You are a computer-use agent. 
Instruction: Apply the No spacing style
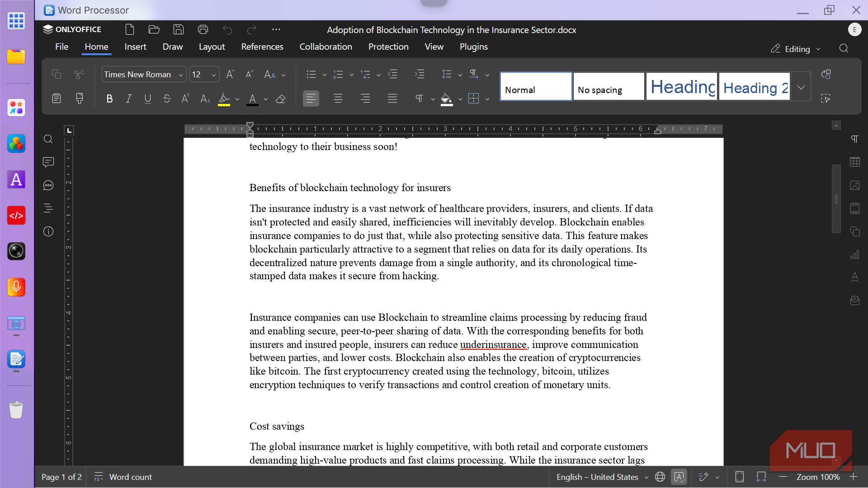609,87
